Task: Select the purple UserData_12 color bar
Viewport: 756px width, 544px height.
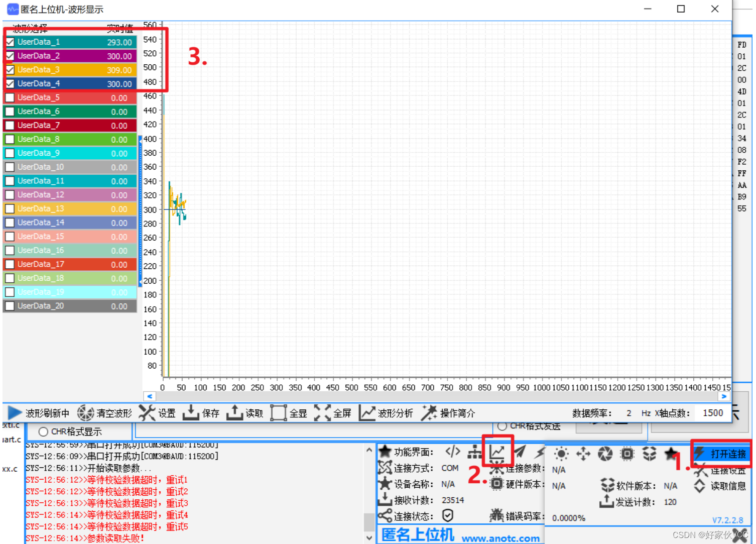Action: click(70, 195)
